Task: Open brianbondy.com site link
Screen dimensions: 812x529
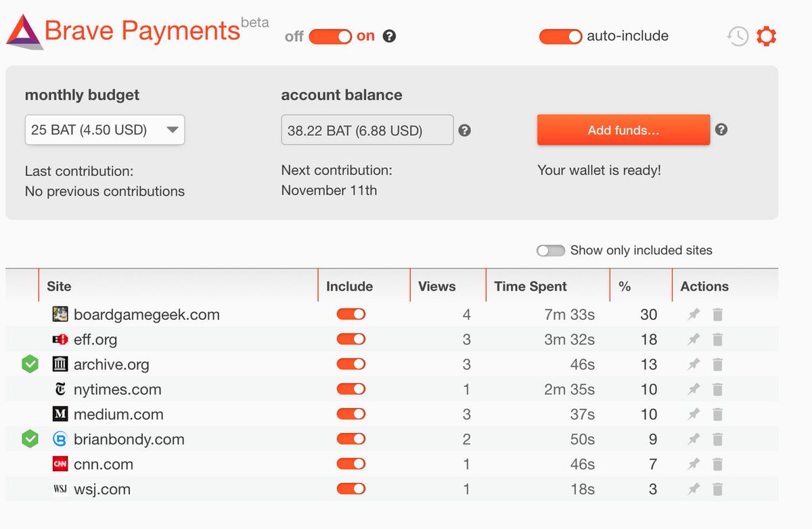Action: click(129, 439)
